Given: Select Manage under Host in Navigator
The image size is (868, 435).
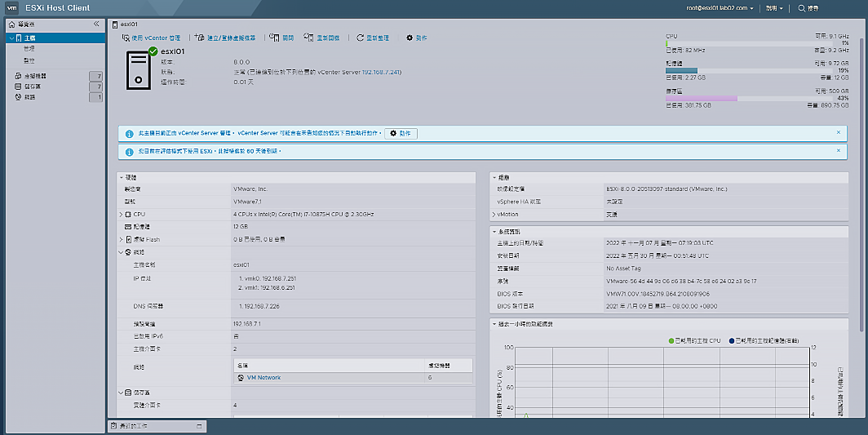Looking at the screenshot, I should [29, 49].
